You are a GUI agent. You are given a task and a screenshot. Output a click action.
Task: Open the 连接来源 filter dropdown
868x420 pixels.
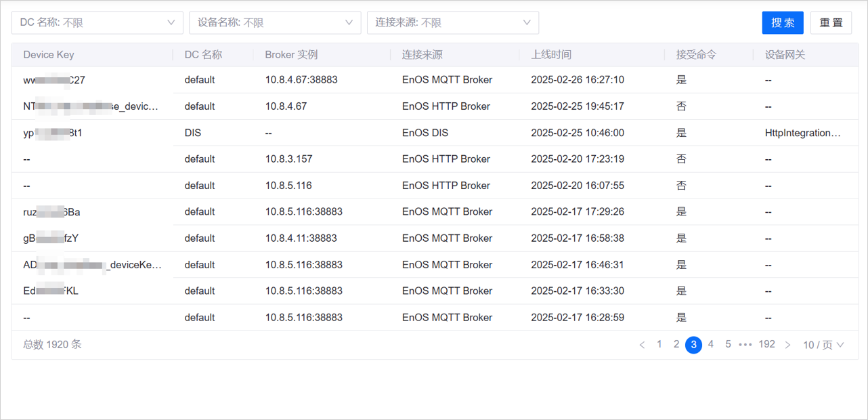pyautogui.click(x=452, y=22)
